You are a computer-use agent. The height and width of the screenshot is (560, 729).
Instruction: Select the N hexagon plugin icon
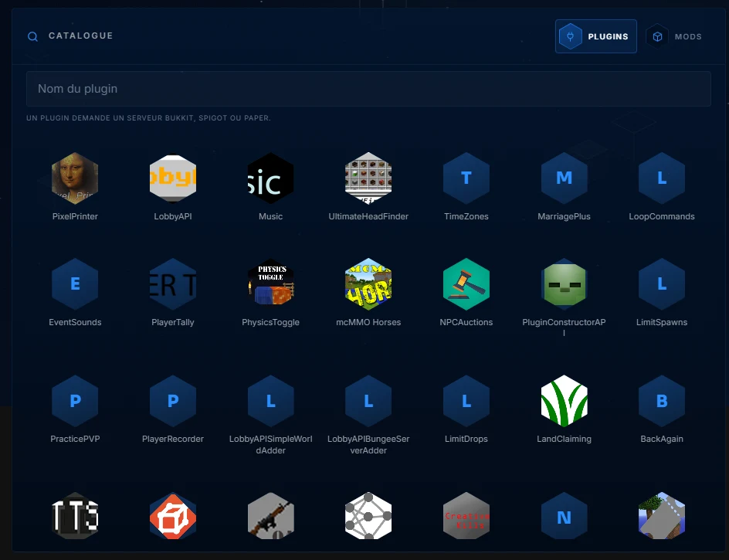pyautogui.click(x=564, y=516)
